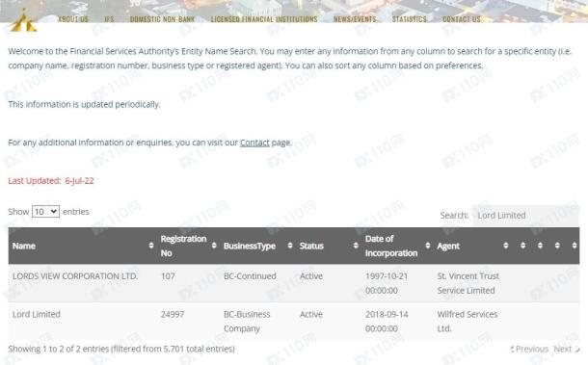Viewport: 588px width, 365px height.
Task: Click the BC-Continued business type cell
Action: [x=250, y=276]
